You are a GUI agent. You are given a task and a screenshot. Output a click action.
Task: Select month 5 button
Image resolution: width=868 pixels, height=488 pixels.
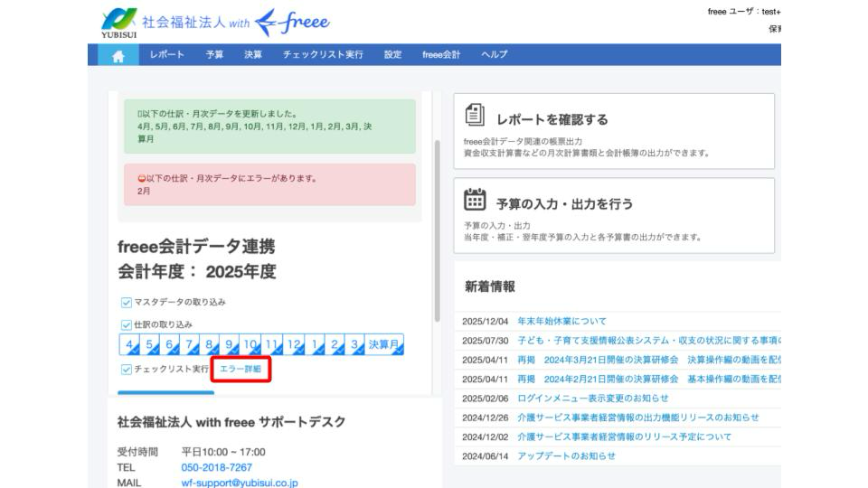coord(149,344)
